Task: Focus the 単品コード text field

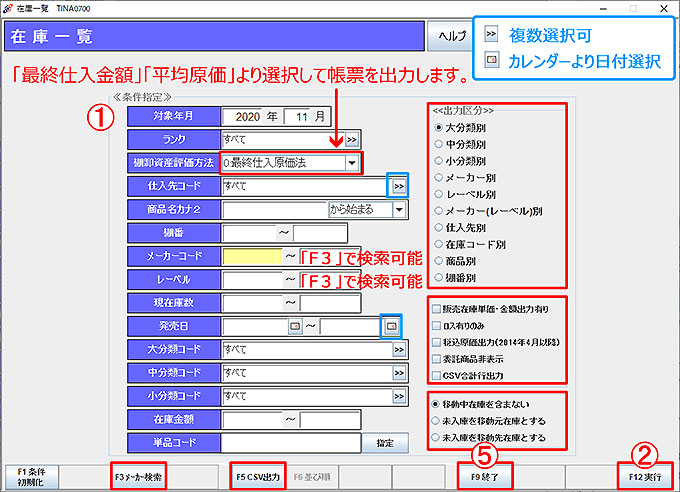Action: [x=291, y=443]
